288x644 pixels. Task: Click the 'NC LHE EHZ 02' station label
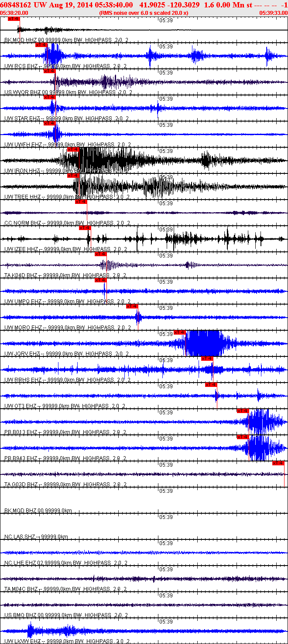coord(24,563)
